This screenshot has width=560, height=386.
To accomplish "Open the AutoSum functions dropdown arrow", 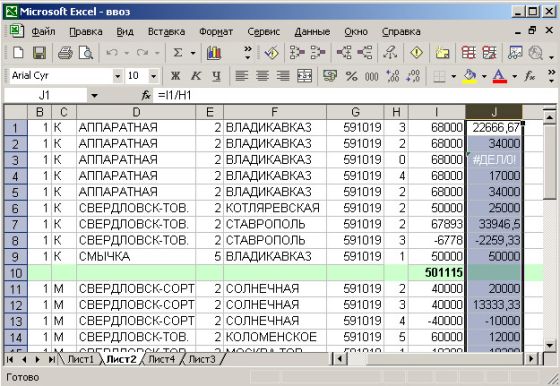I will [193, 53].
